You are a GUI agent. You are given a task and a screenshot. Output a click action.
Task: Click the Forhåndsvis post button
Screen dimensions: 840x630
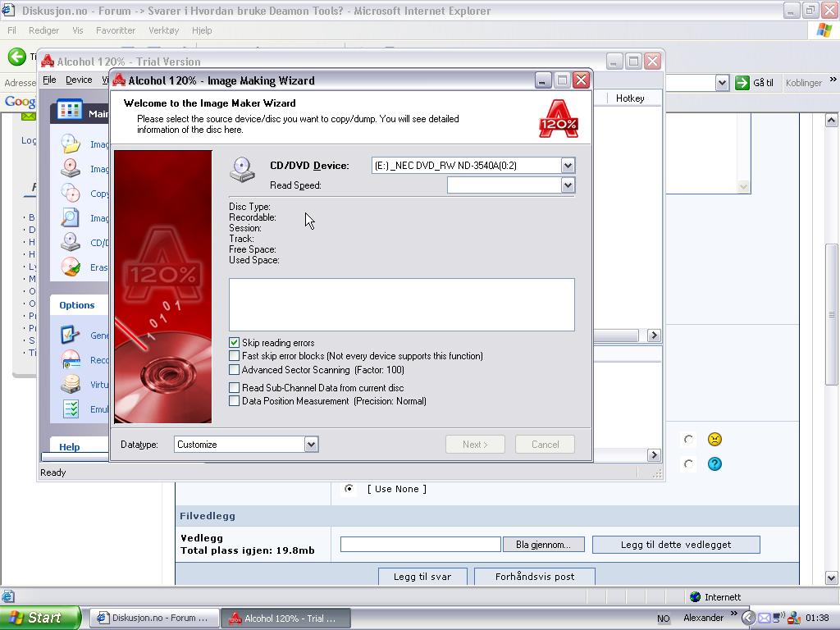[535, 577]
